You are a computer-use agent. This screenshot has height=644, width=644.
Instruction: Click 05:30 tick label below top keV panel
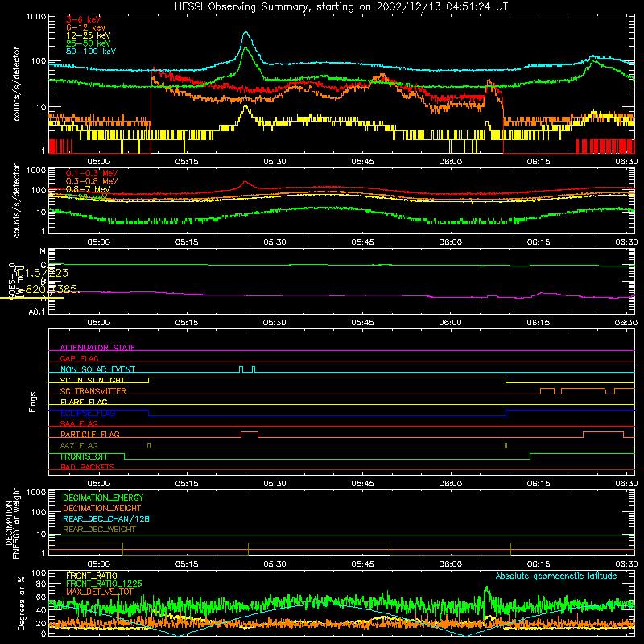tap(275, 162)
